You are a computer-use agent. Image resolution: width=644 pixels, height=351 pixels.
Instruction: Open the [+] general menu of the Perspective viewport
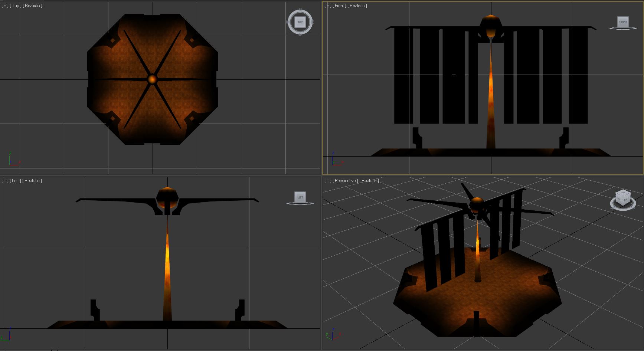pyautogui.click(x=328, y=181)
